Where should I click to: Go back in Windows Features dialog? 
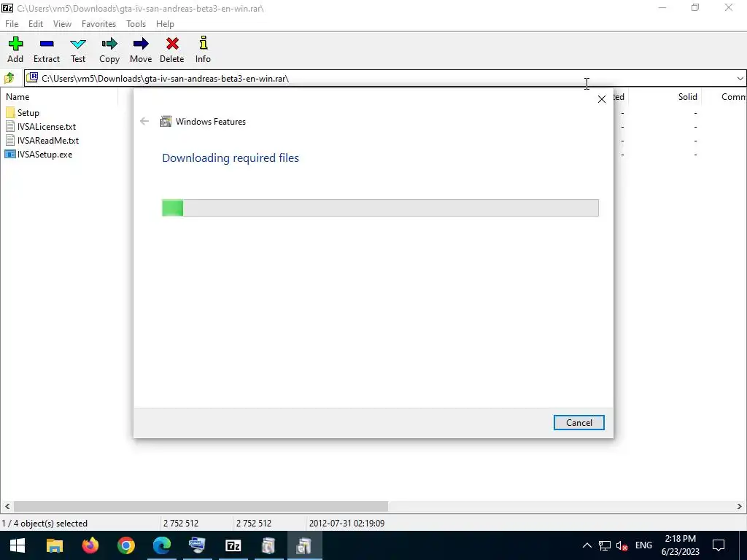144,122
